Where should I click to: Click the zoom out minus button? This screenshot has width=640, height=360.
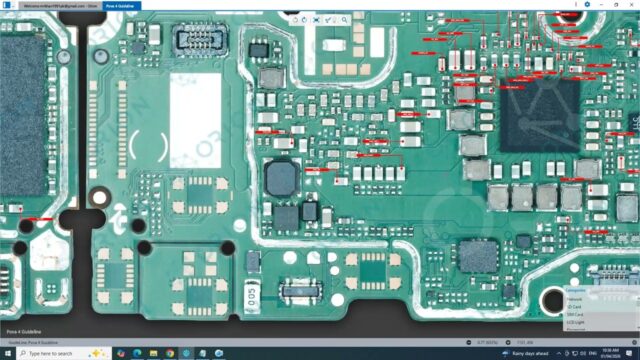click(x=469, y=342)
